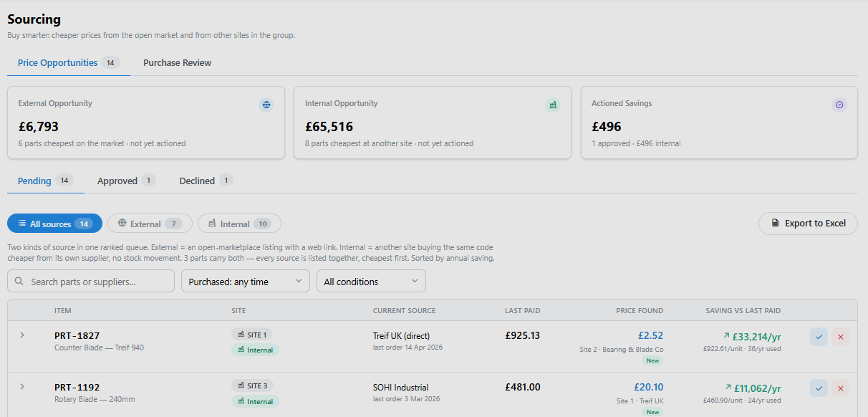This screenshot has height=417, width=868.
Task: Approve the PRT-1827 price opportunity
Action: tap(819, 337)
